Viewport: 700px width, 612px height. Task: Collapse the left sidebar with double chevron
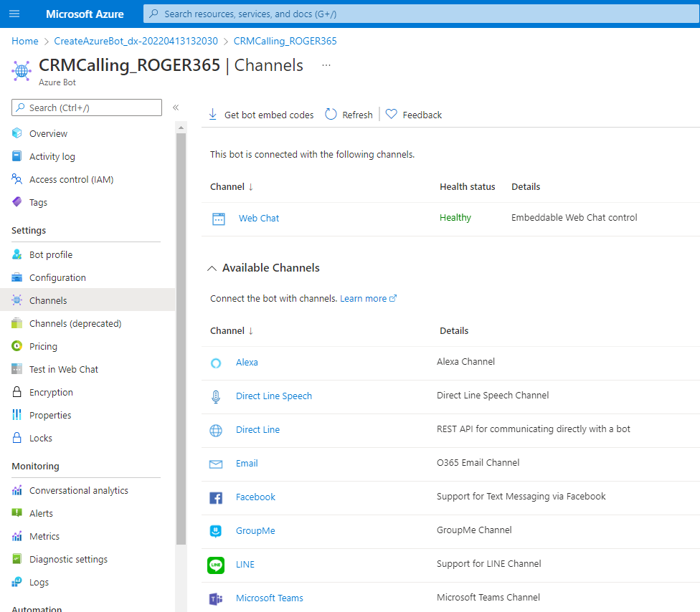[x=176, y=107]
